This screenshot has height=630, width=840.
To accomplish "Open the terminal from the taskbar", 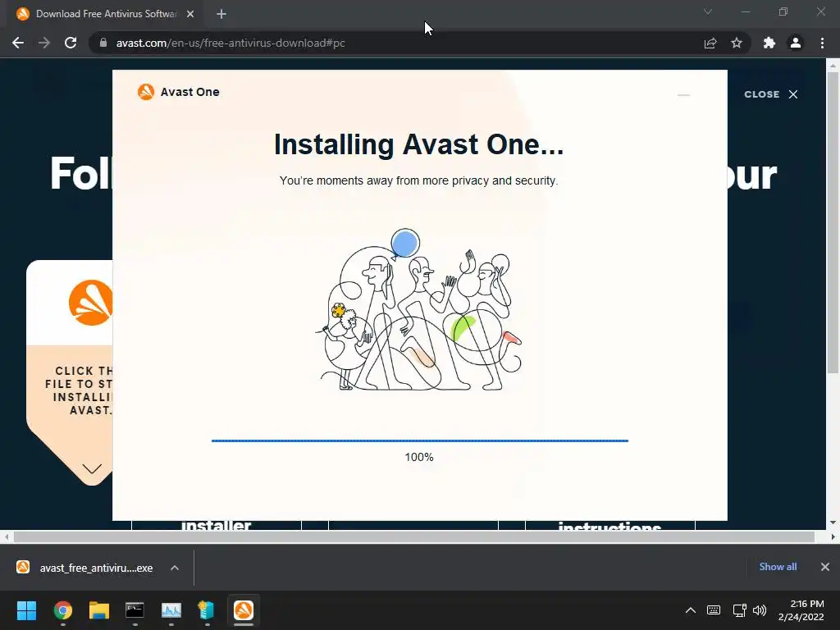I will click(135, 610).
